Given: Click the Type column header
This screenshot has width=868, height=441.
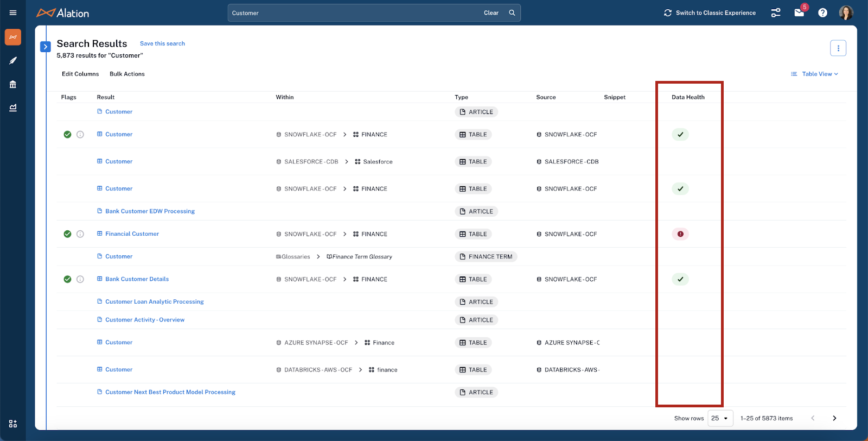Looking at the screenshot, I should coord(461,97).
